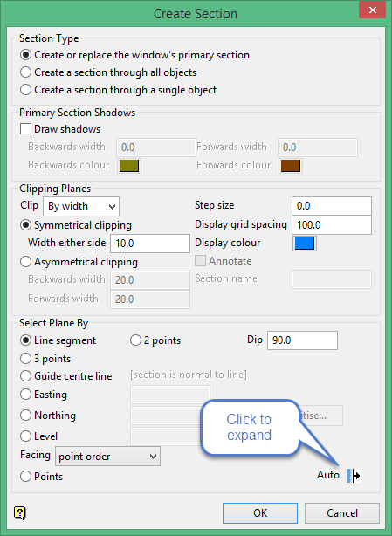The height and width of the screenshot is (536, 392).
Task: Close the Create Section dialog
Action: tap(373, 10)
